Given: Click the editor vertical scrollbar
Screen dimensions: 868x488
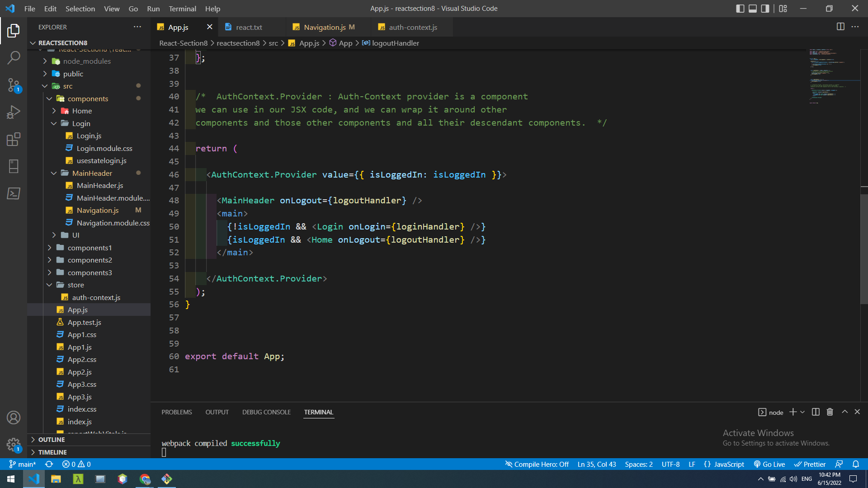Looking at the screenshot, I should [x=864, y=249].
